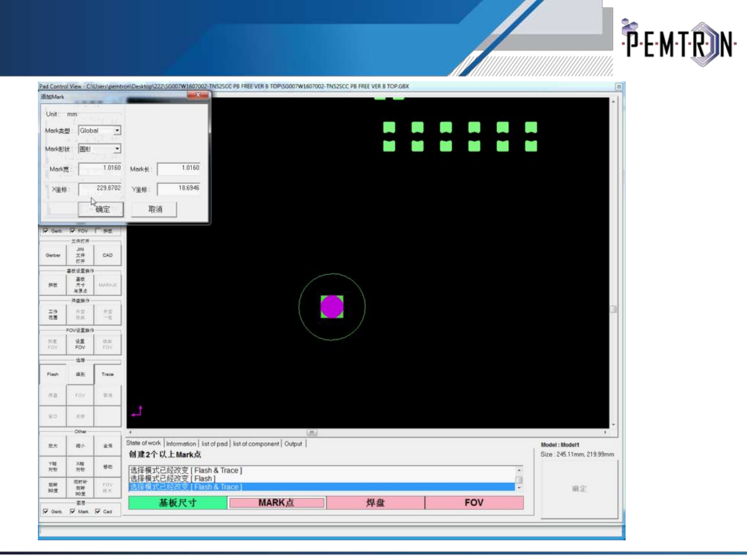Click the zoom in (放大) button
Screen dimensions: 747x560
53,446
